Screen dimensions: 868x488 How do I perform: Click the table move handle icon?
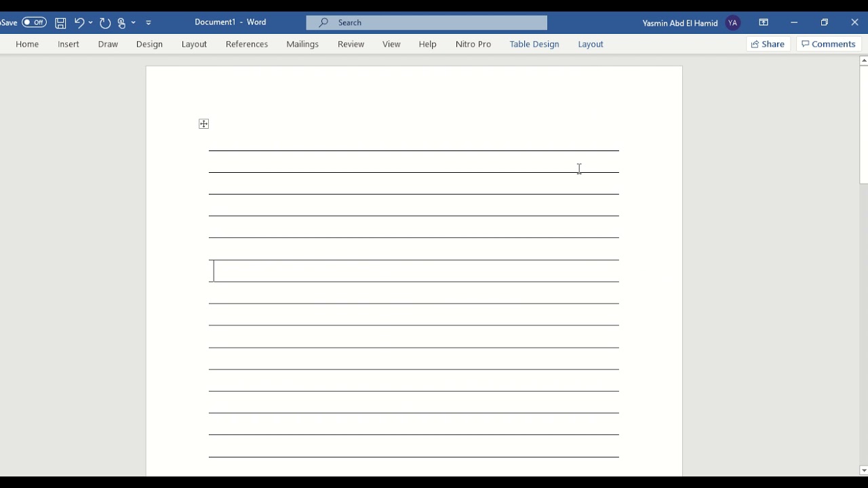203,124
